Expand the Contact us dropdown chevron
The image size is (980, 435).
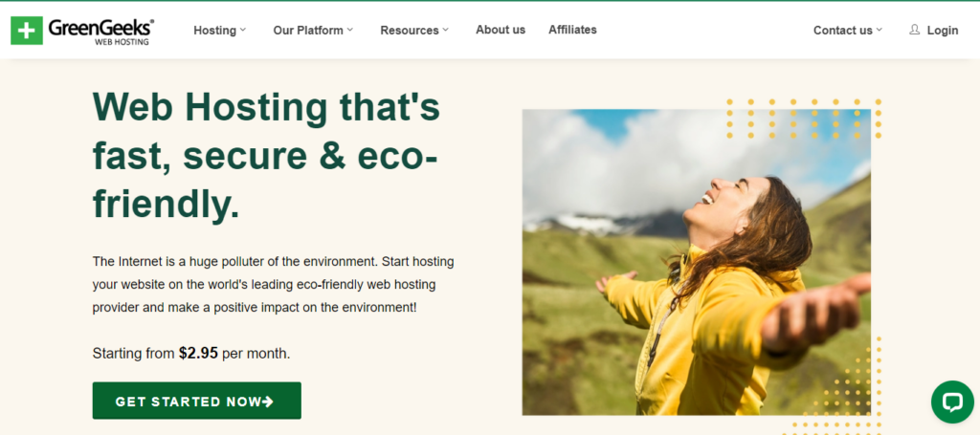[880, 30]
